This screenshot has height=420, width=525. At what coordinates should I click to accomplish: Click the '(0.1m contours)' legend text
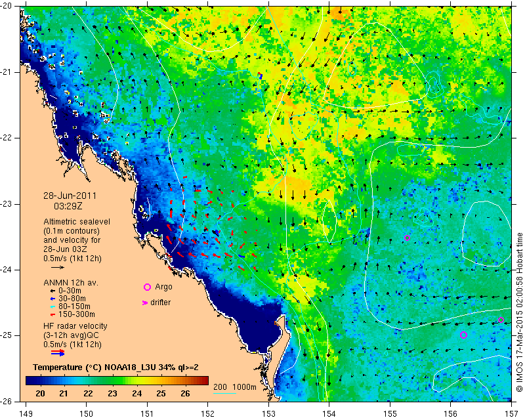coord(72,231)
